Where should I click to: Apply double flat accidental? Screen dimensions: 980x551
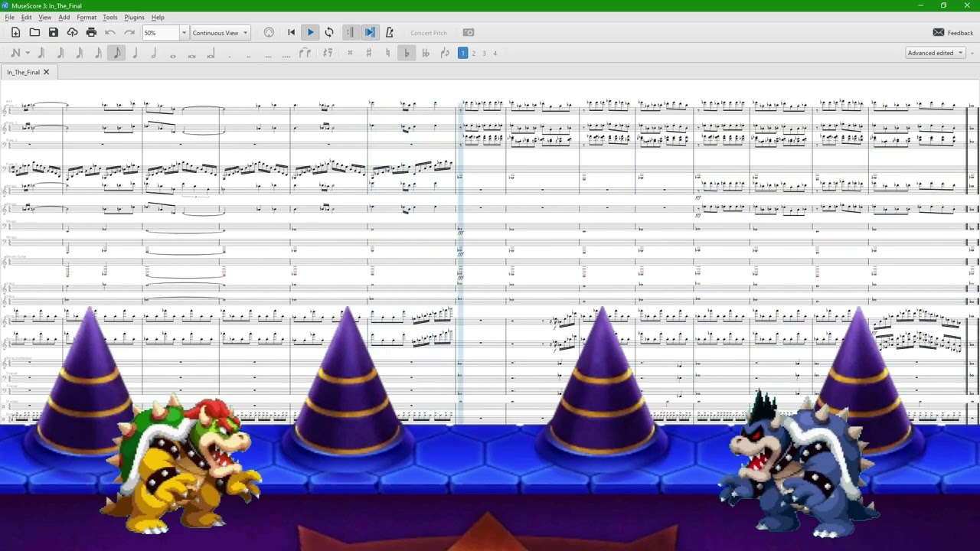(x=426, y=53)
